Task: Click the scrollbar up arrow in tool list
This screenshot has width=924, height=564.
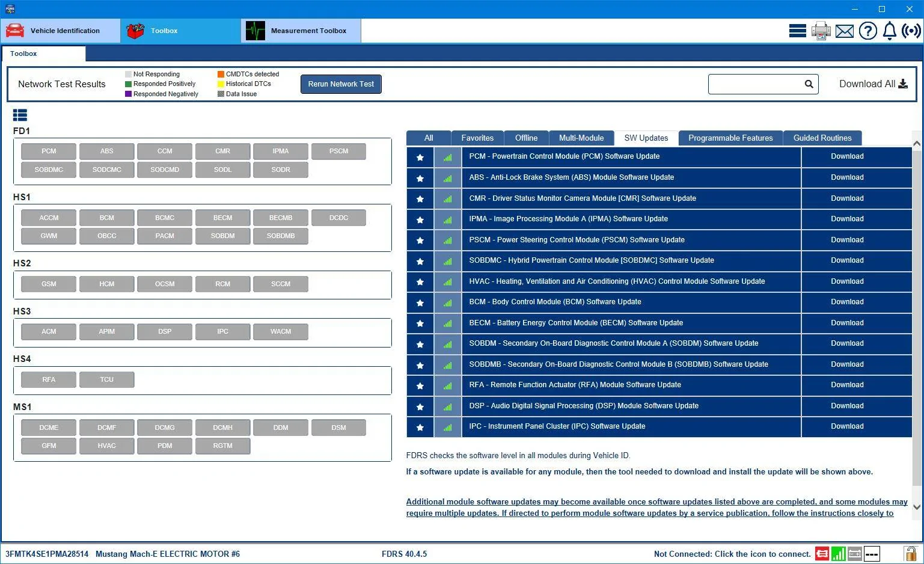Action: coord(917,144)
